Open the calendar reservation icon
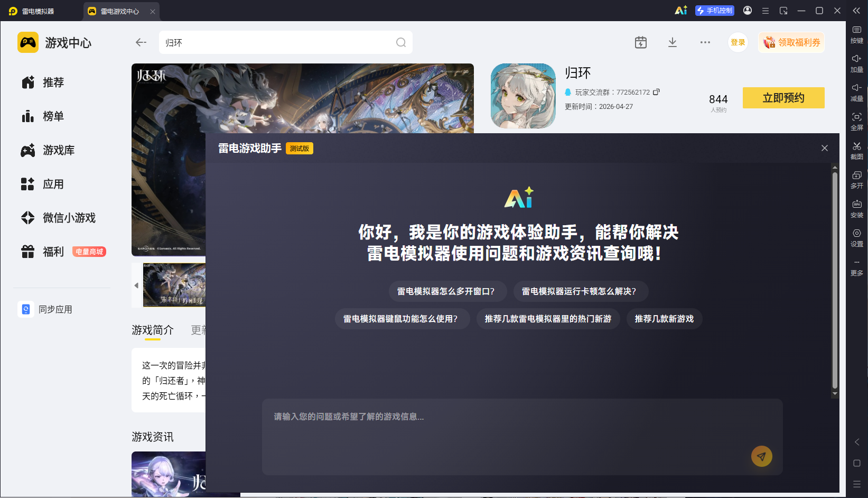 click(640, 42)
